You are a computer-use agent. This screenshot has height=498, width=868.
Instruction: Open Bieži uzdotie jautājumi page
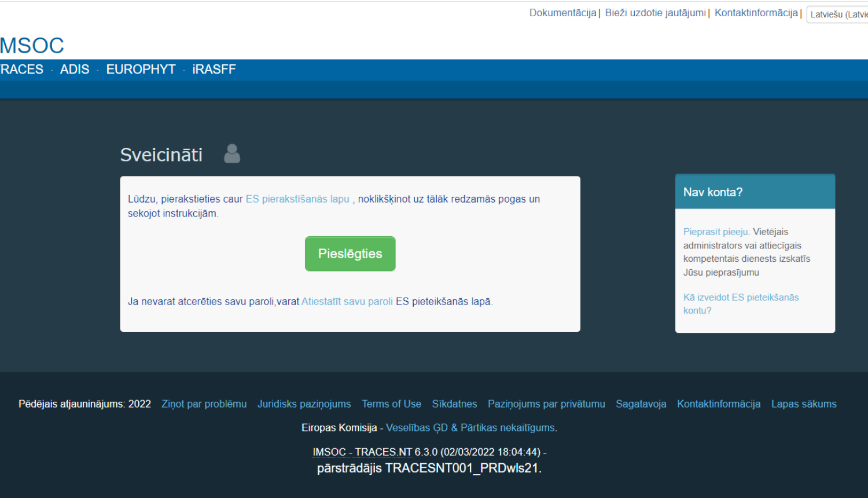coord(655,13)
